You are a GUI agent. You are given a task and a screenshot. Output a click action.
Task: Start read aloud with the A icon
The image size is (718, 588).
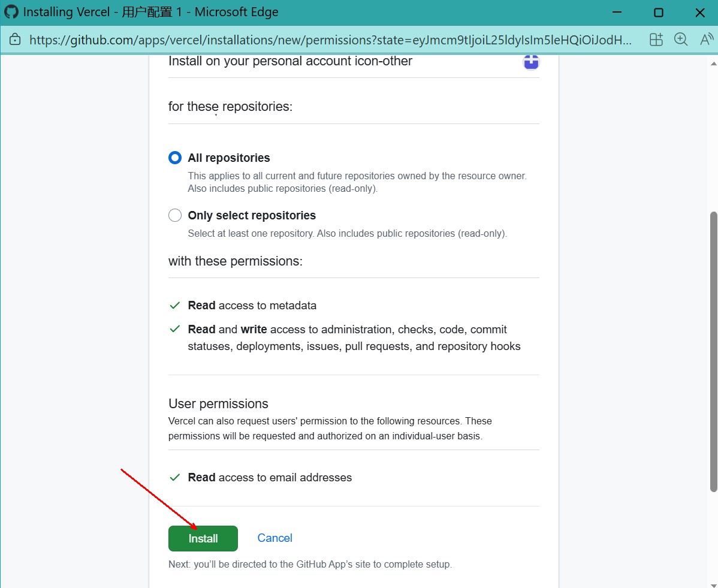click(x=706, y=40)
